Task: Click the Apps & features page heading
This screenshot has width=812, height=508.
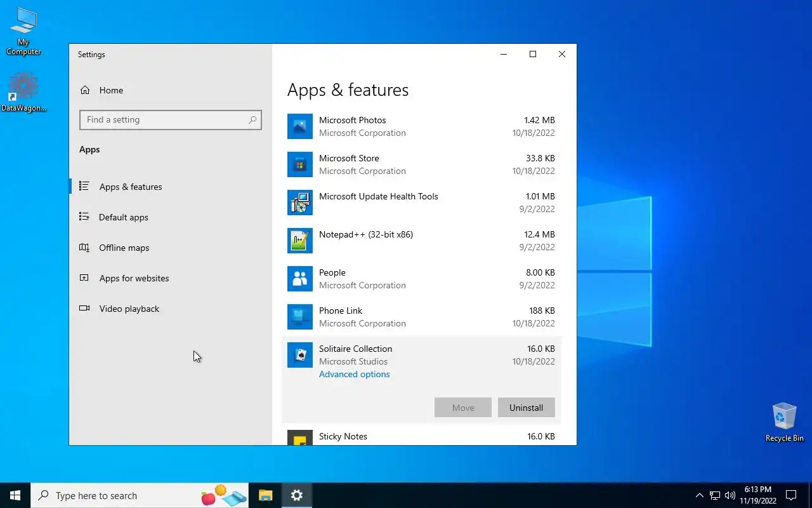Action: (348, 90)
